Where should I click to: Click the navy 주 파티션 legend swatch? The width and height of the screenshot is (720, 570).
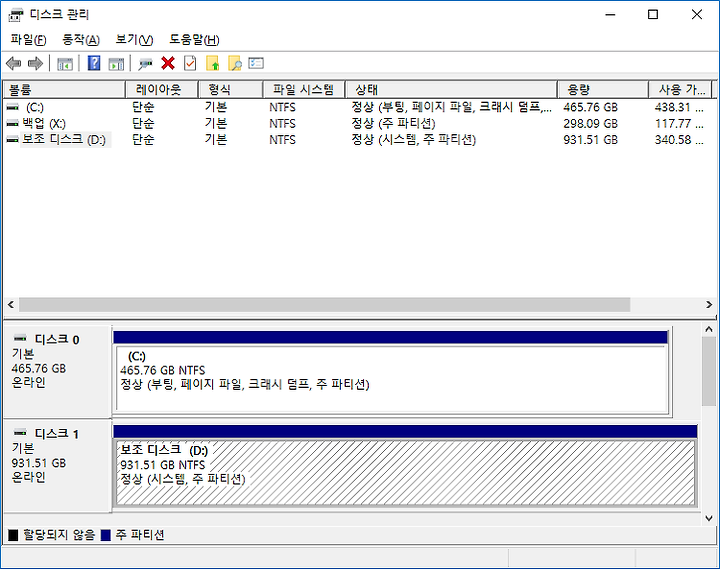pyautogui.click(x=106, y=535)
